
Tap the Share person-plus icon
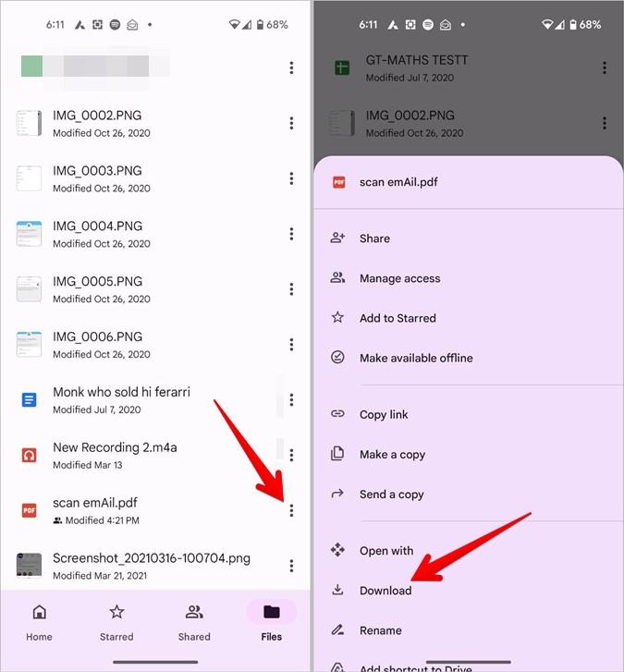pyautogui.click(x=337, y=238)
